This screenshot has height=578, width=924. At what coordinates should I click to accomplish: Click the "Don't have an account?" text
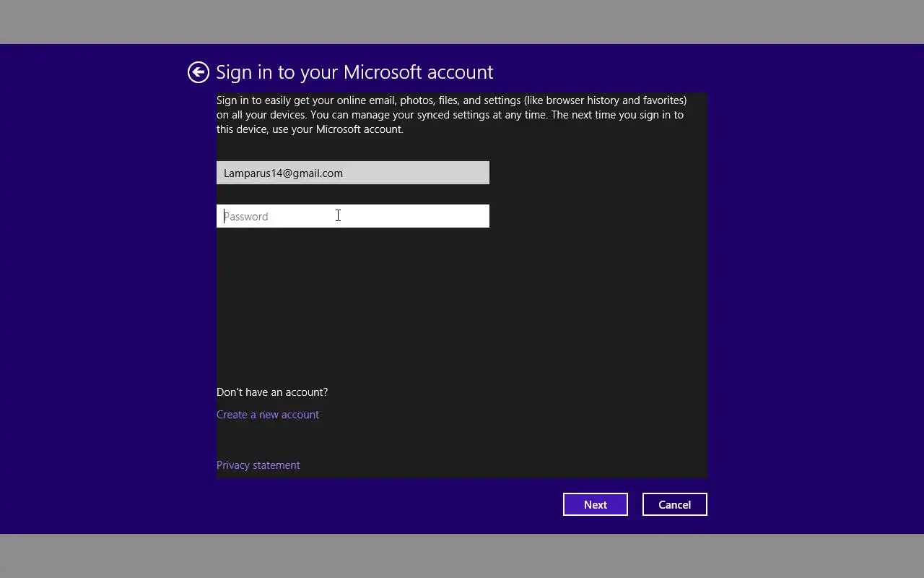pyautogui.click(x=272, y=392)
